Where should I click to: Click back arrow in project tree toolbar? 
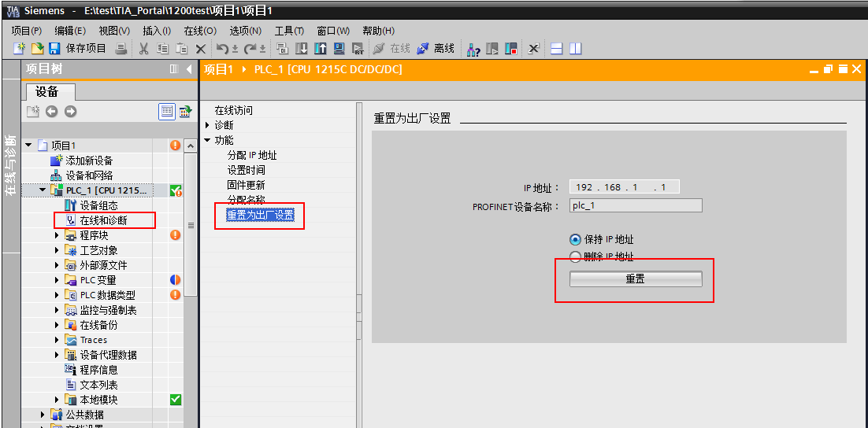coord(51,112)
